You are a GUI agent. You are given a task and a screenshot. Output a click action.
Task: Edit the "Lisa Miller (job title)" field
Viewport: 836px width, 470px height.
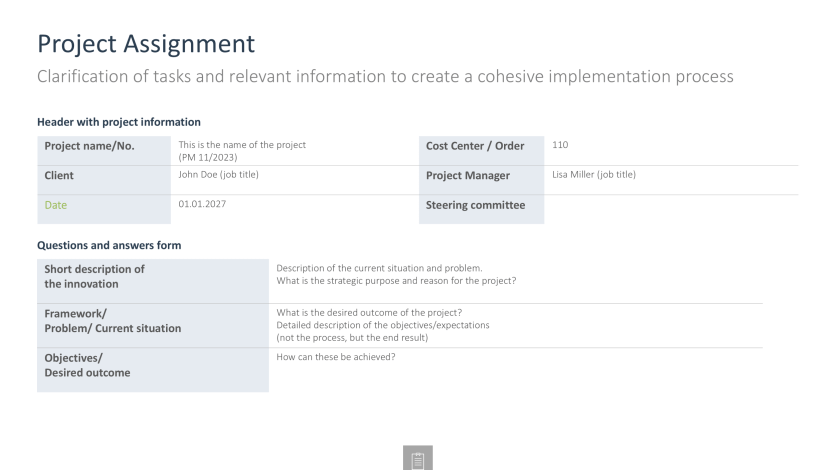point(594,175)
